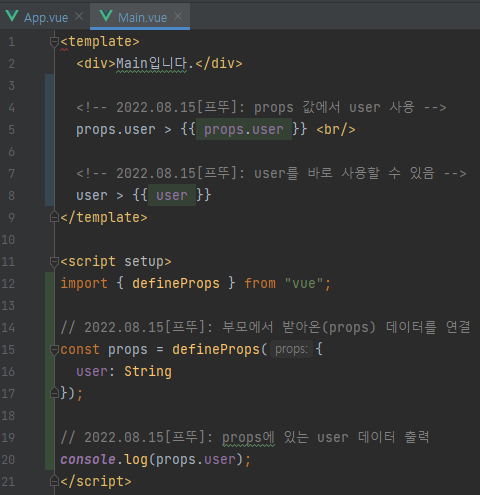Click the comment on line 14 about 부모에서
The height and width of the screenshot is (495, 480).
(x=265, y=327)
